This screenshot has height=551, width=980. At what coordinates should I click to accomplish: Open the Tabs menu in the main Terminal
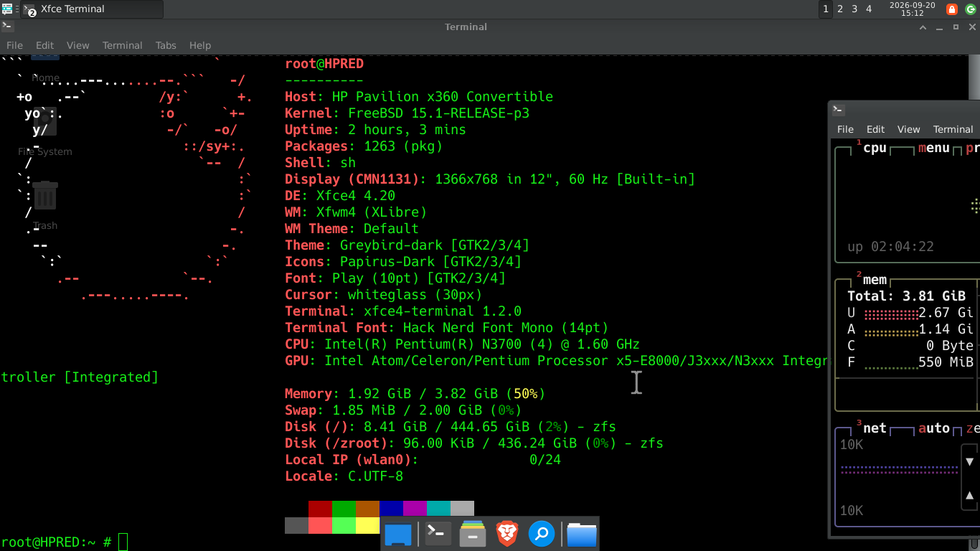coord(166,45)
